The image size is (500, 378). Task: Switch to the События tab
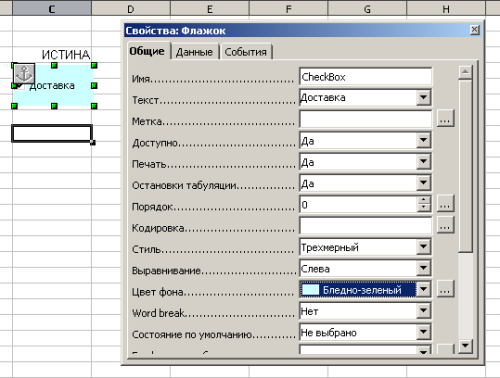tap(246, 52)
